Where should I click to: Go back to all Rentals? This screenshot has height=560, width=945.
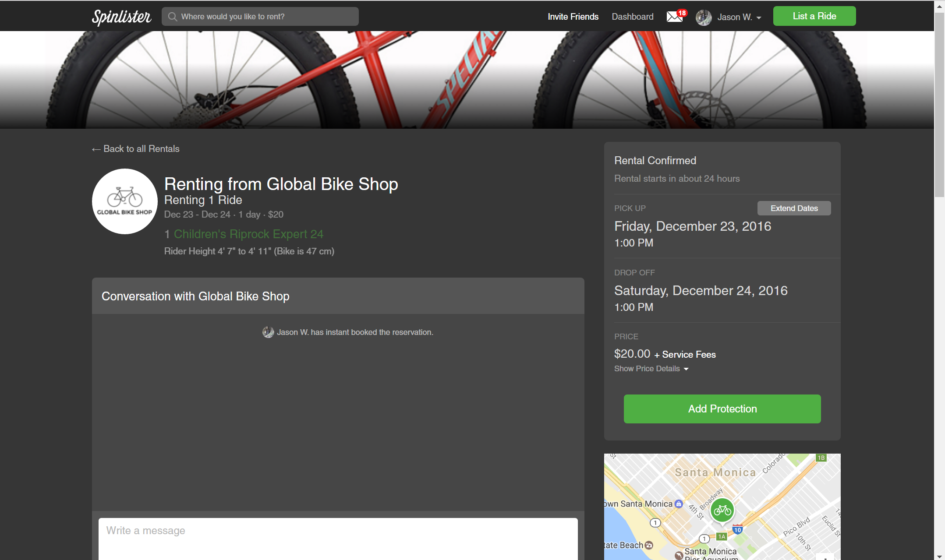(136, 149)
